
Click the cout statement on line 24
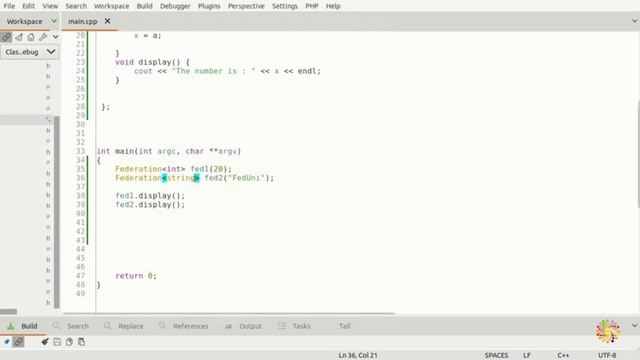(227, 71)
